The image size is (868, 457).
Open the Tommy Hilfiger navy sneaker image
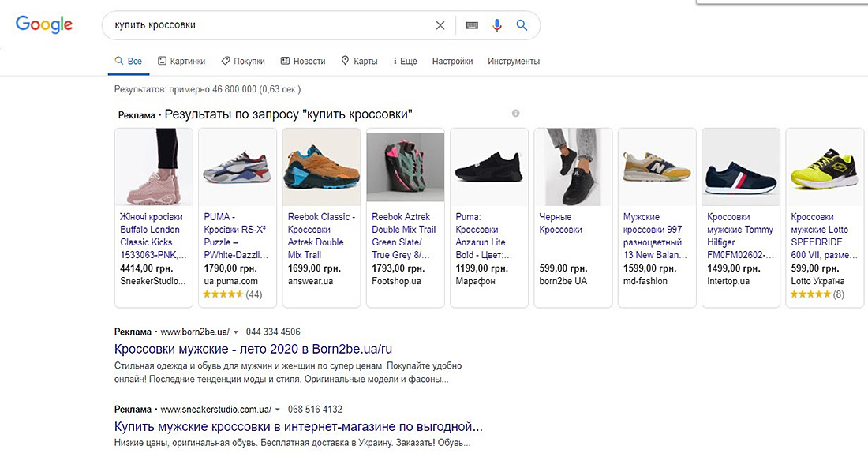[741, 167]
